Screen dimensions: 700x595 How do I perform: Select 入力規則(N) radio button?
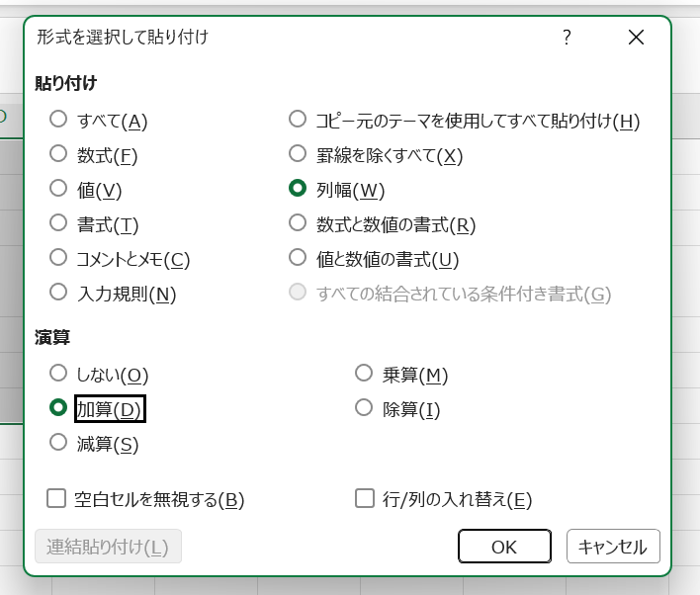point(58,293)
